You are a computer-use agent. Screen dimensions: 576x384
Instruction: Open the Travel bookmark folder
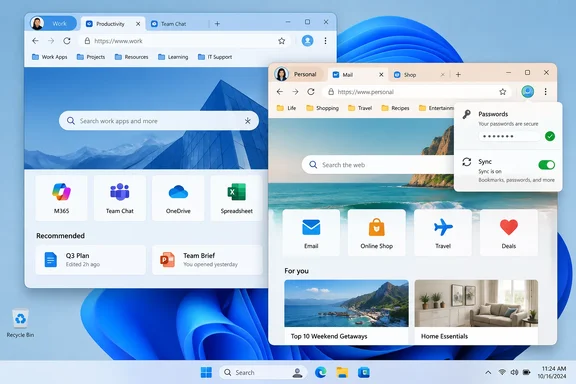tap(360, 108)
